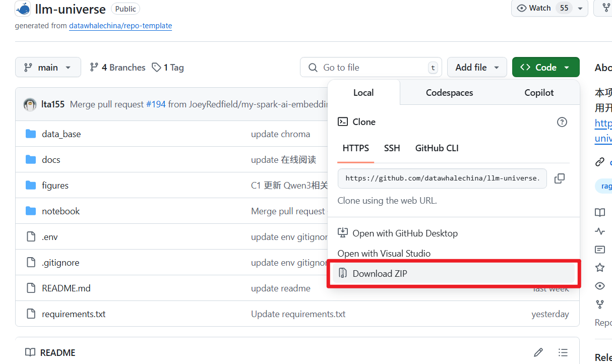Image resolution: width=612 pixels, height=364 pixels.
Task: Open the .gitignore file
Action: click(x=60, y=262)
